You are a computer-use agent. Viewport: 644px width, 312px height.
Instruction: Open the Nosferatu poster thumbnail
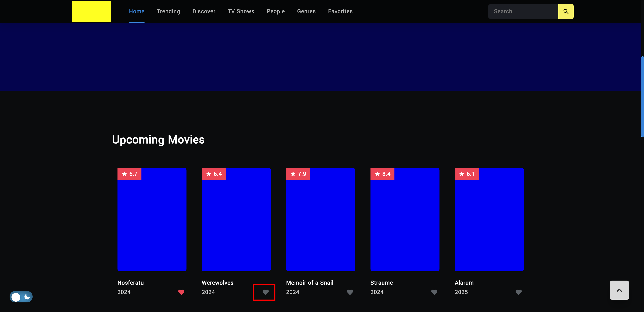(152, 219)
